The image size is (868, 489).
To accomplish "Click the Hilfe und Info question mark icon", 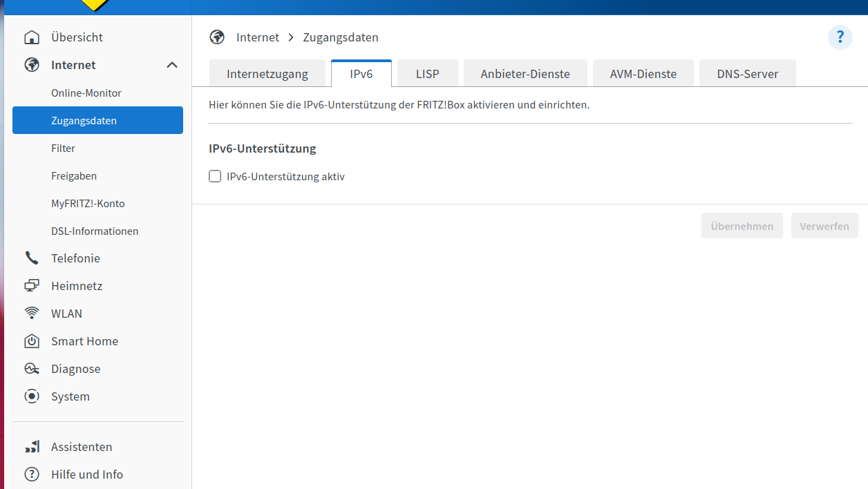I will [32, 474].
